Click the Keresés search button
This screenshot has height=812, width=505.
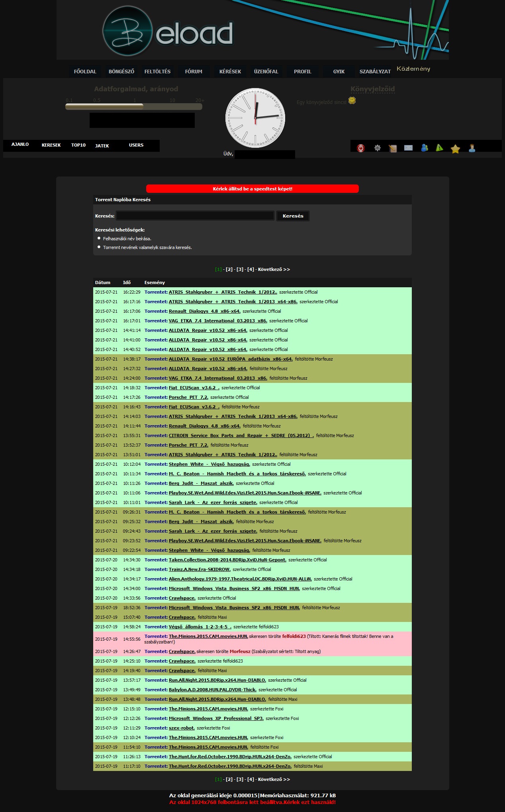click(x=293, y=216)
